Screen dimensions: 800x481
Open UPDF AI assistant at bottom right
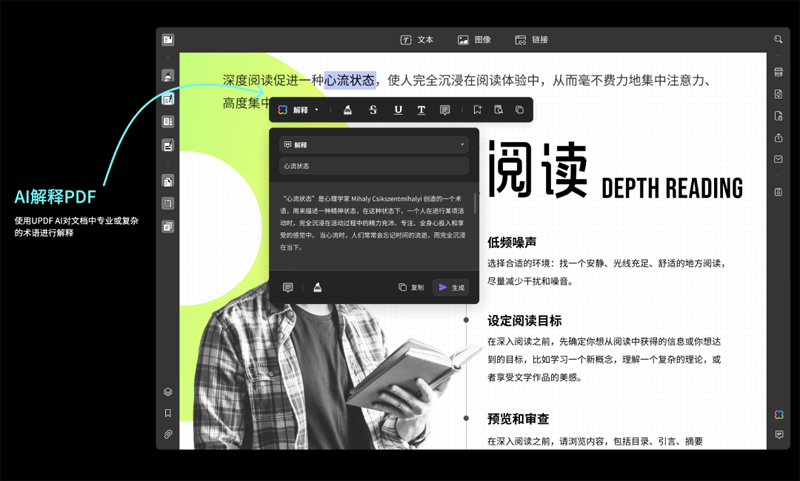tap(778, 414)
